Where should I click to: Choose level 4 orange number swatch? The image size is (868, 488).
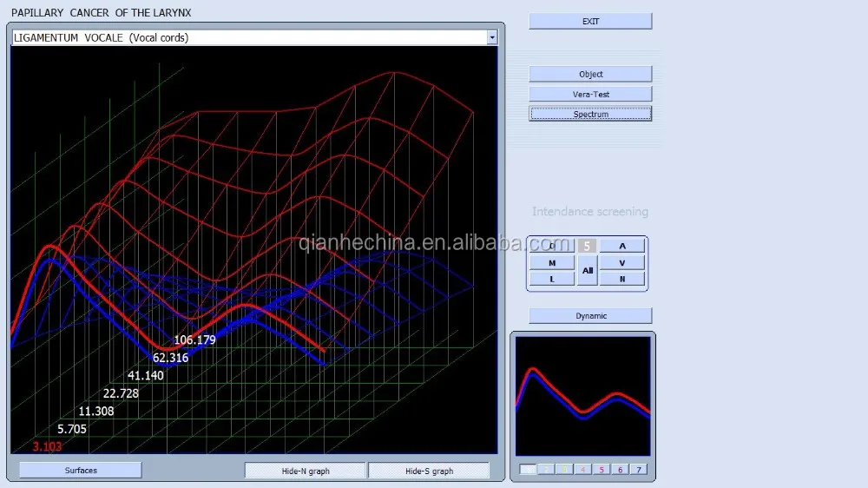tap(582, 470)
